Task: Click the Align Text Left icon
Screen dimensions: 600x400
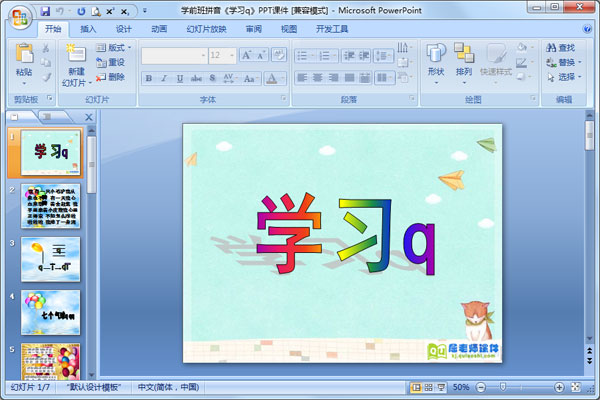Action: coord(302,78)
